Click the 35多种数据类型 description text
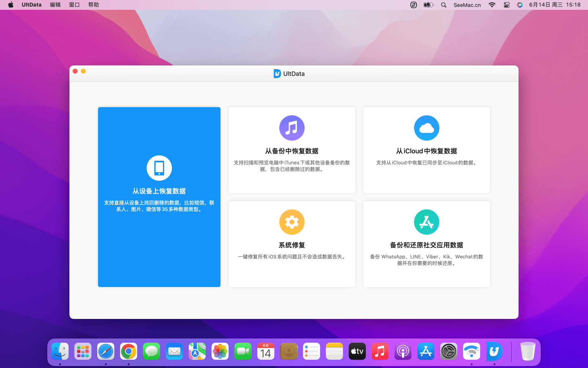 tap(159, 206)
